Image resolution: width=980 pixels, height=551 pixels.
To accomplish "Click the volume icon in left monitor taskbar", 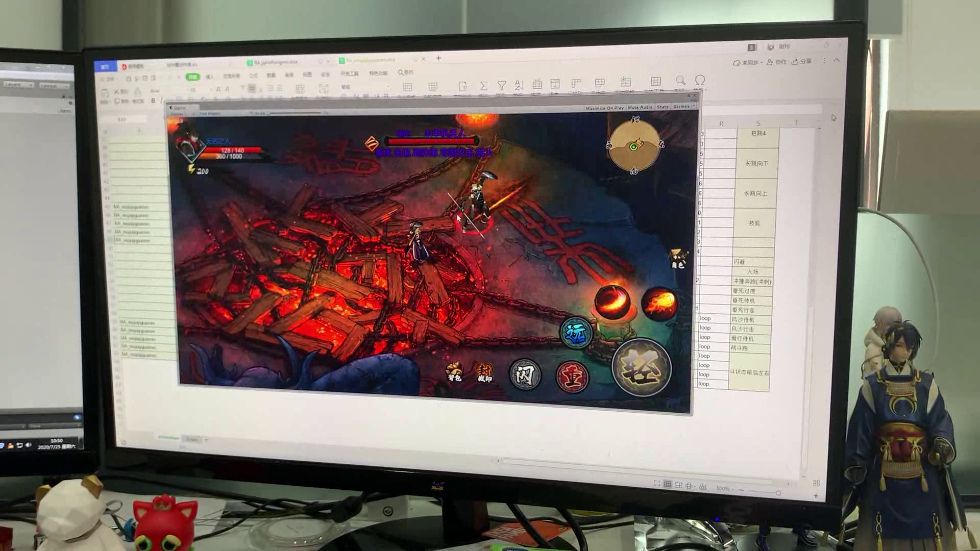I will click(x=28, y=445).
